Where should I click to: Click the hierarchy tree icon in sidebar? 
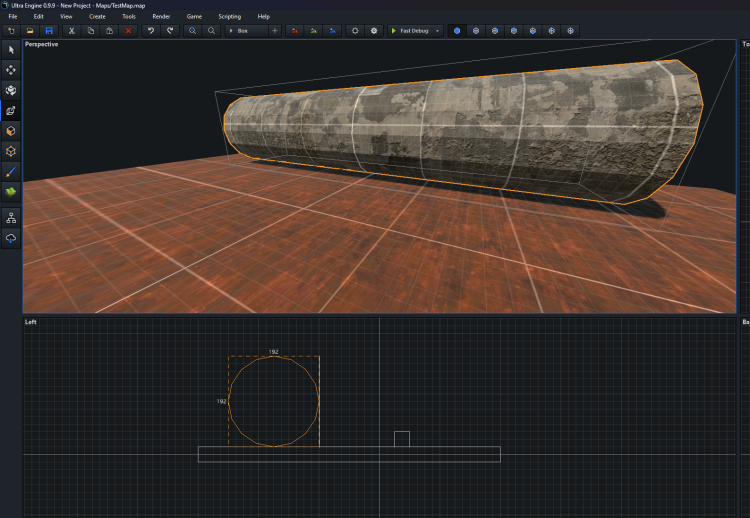11,217
